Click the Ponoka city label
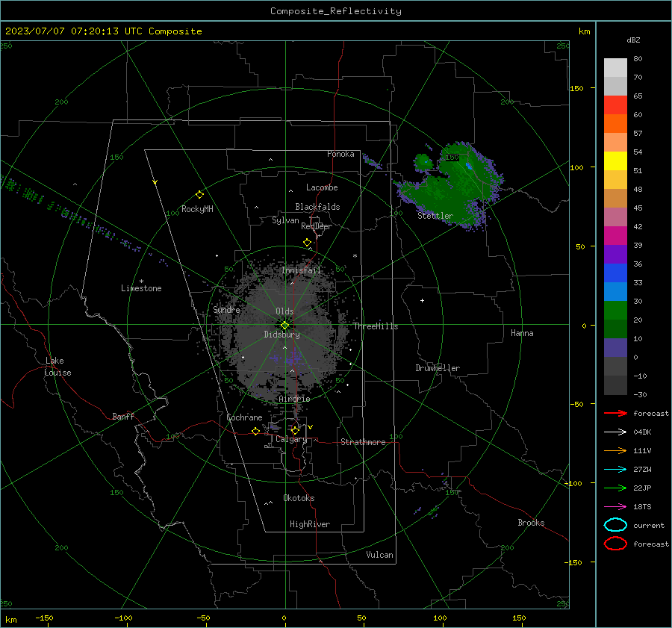Image resolution: width=672 pixels, height=628 pixels. [x=340, y=154]
